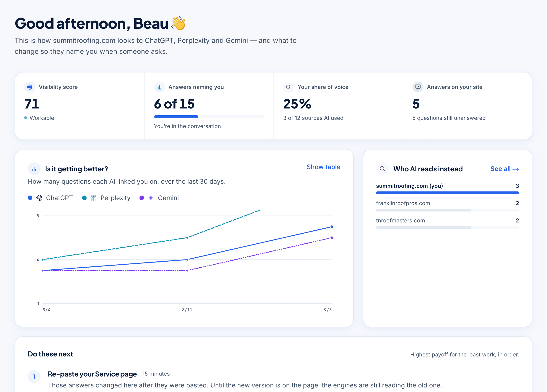Click the 25% share of voice value
The height and width of the screenshot is (392, 547).
click(x=297, y=104)
